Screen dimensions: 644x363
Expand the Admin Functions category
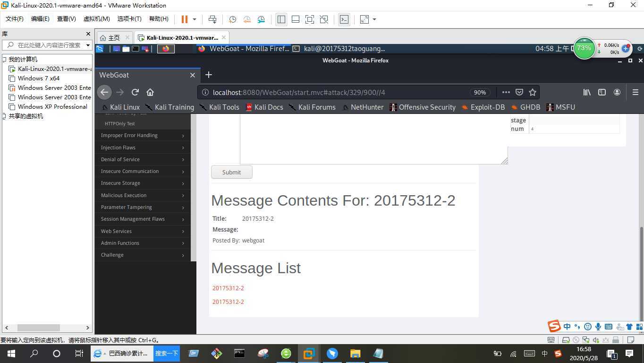pyautogui.click(x=143, y=243)
